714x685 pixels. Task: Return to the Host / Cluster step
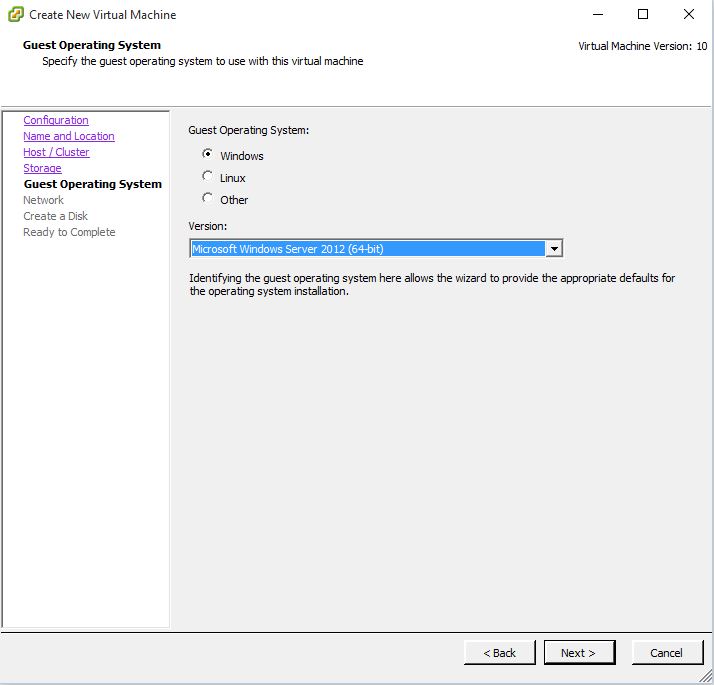56,152
